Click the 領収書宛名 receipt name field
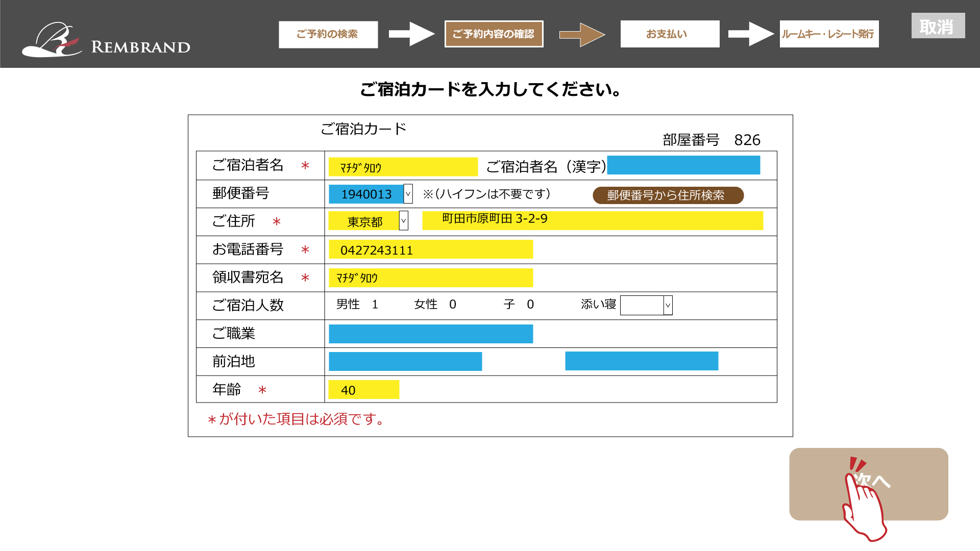This screenshot has width=980, height=551. click(x=431, y=278)
